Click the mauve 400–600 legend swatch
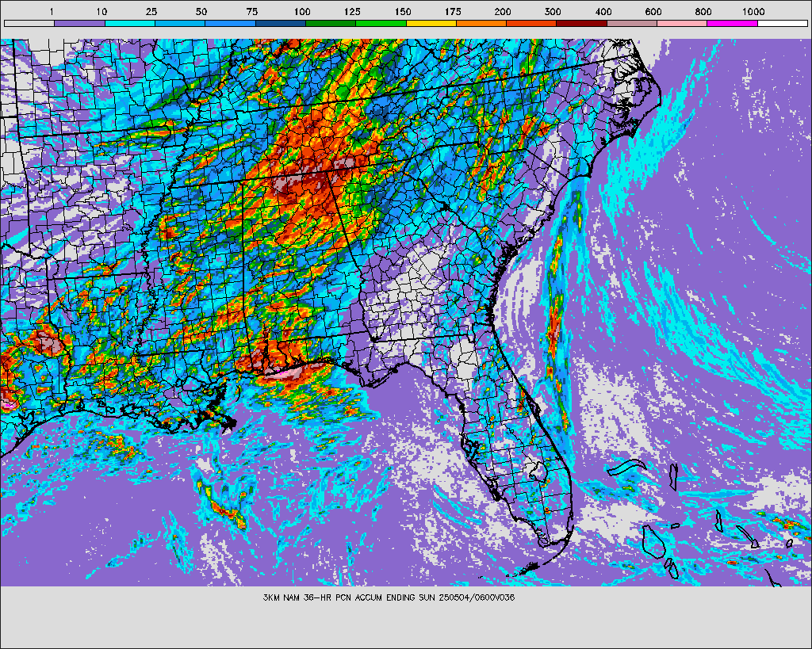Viewport: 812px width, 649px height. [x=632, y=23]
